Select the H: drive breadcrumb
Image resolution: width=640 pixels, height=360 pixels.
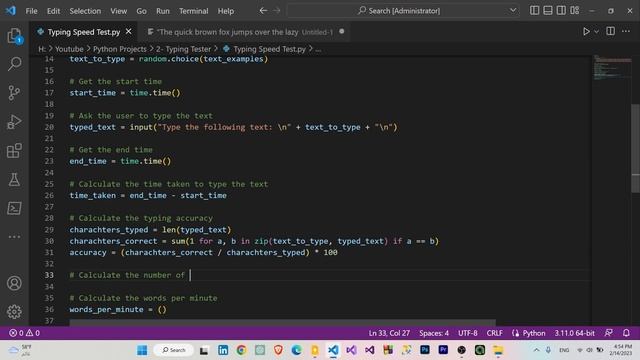coord(42,49)
